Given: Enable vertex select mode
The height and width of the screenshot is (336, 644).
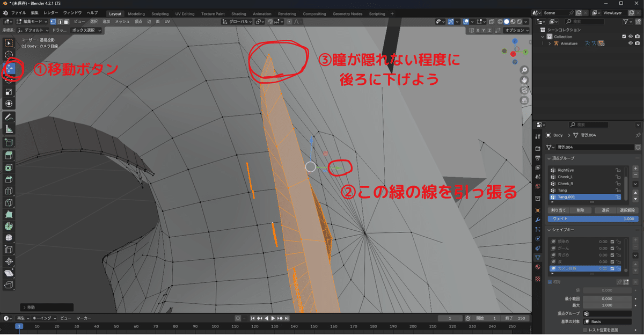Looking at the screenshot, I should point(53,21).
